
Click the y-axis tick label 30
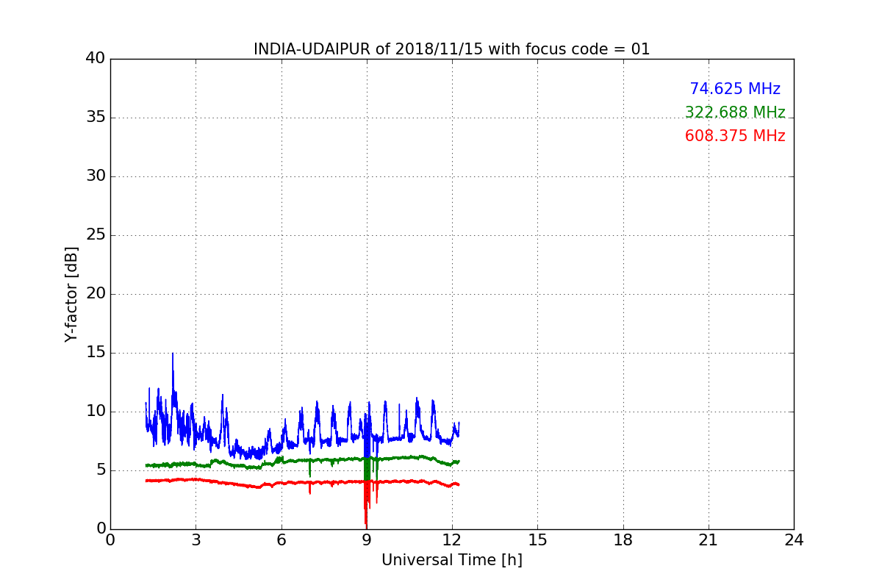click(96, 176)
